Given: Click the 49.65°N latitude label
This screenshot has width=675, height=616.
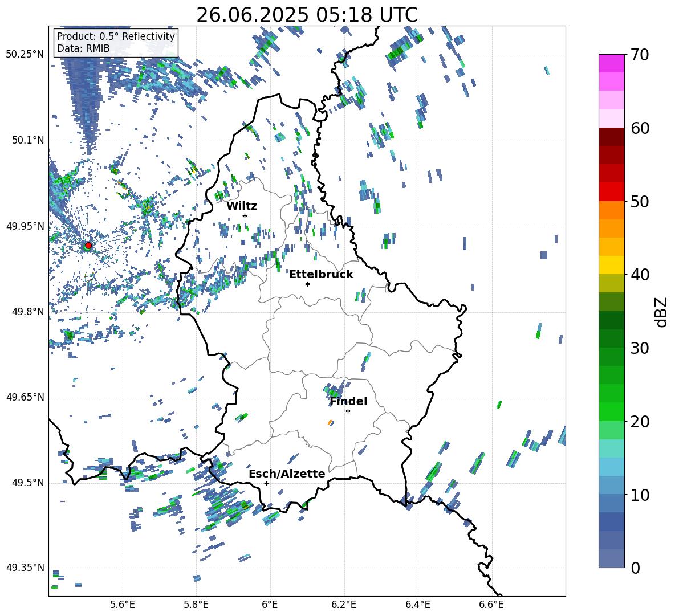Looking at the screenshot, I should (25, 397).
